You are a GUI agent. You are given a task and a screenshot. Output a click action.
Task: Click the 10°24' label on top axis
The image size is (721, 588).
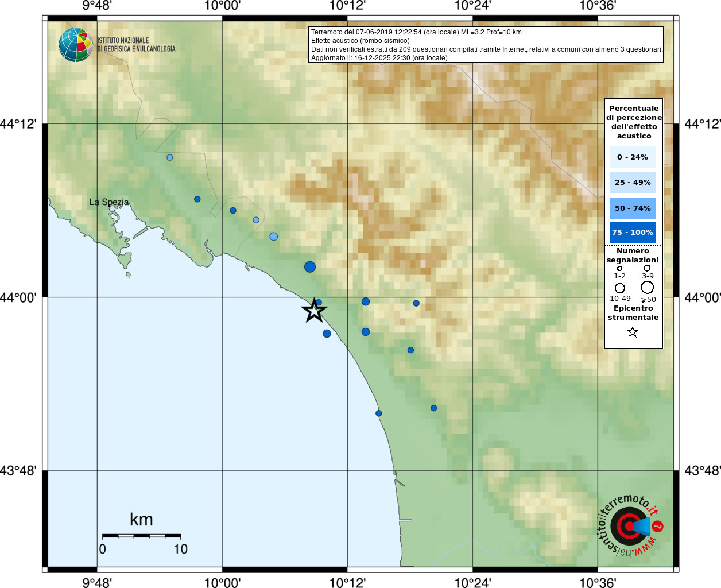pyautogui.click(x=472, y=6)
